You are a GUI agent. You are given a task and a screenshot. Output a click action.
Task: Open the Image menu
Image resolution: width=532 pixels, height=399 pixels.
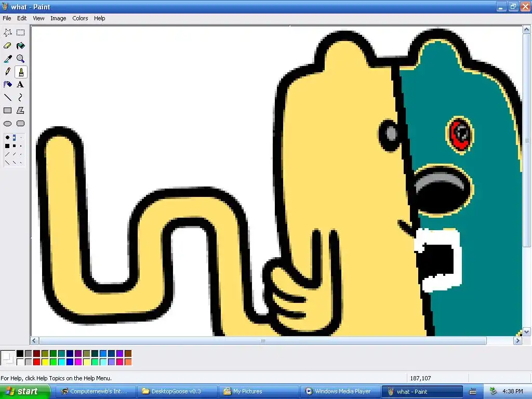(58, 18)
